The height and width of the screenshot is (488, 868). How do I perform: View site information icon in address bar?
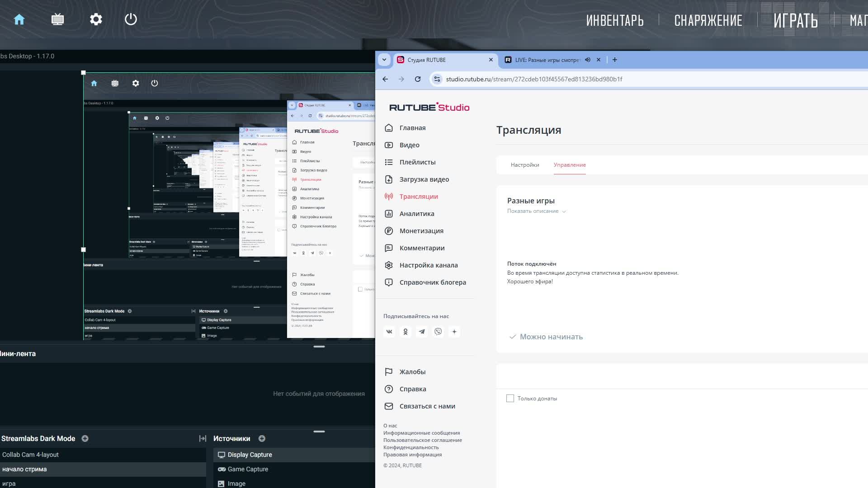click(437, 79)
